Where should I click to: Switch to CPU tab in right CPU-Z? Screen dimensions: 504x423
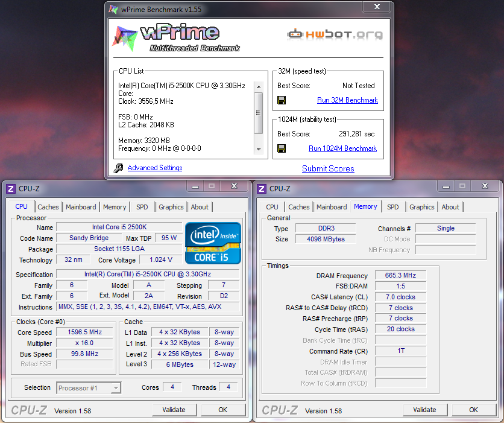point(272,207)
